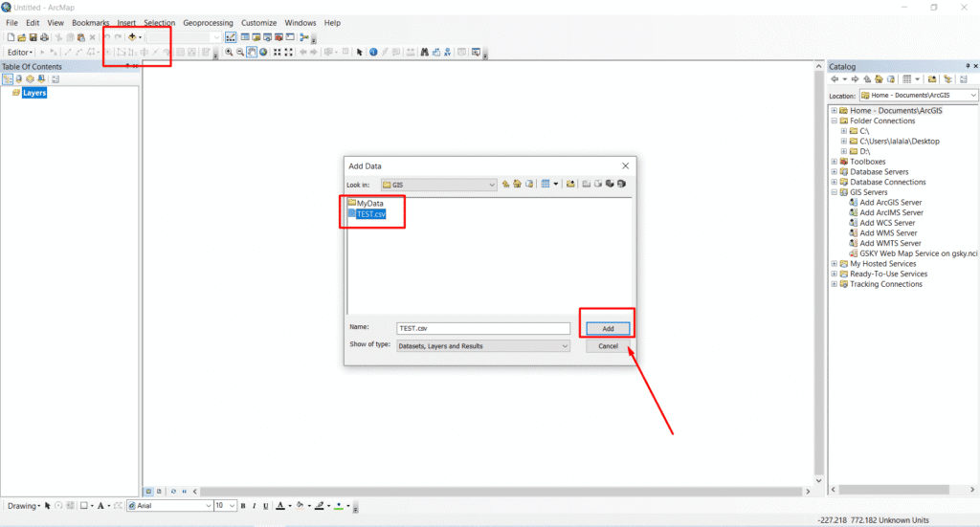Screen dimensions: 980x527
Task: Click the Add button
Action: [608, 328]
